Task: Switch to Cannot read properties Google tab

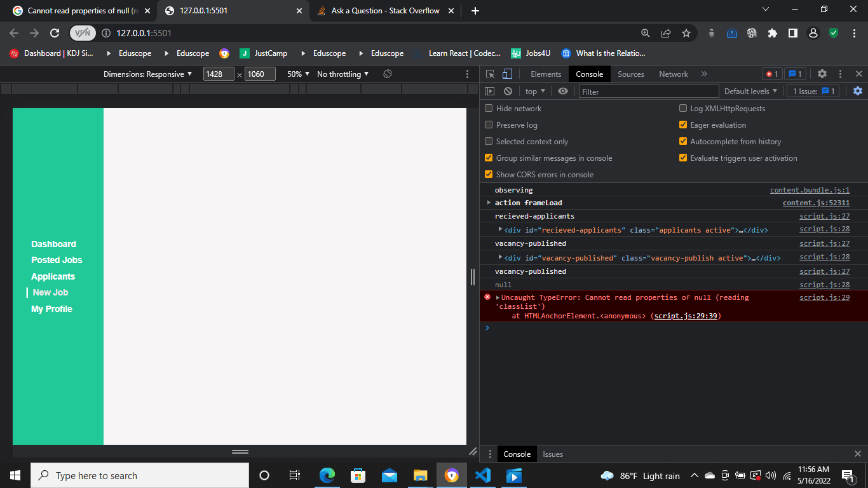Action: (83, 11)
